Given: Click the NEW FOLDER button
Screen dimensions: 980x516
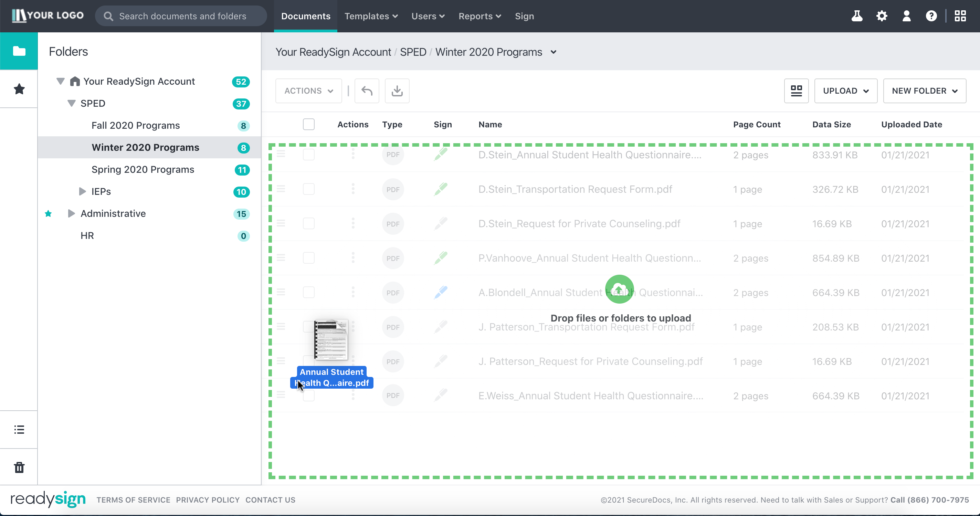Looking at the screenshot, I should [x=925, y=91].
